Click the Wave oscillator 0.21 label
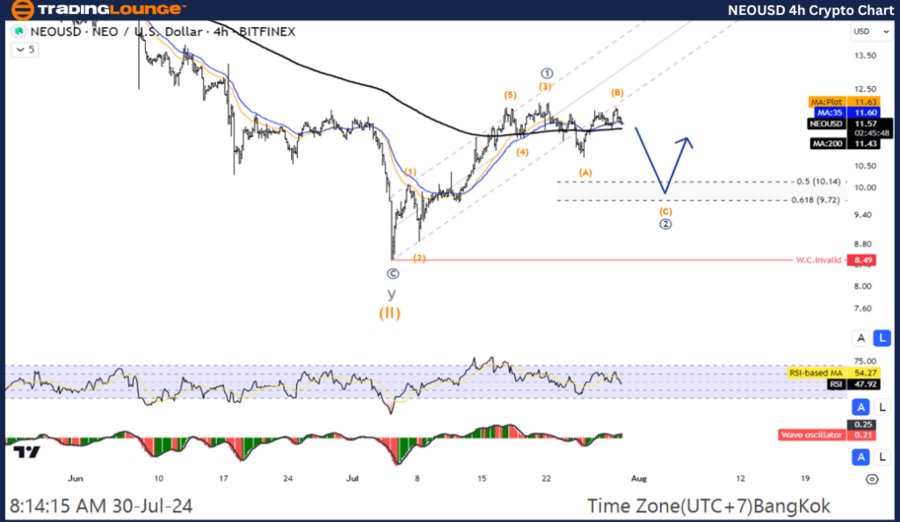 pos(828,435)
